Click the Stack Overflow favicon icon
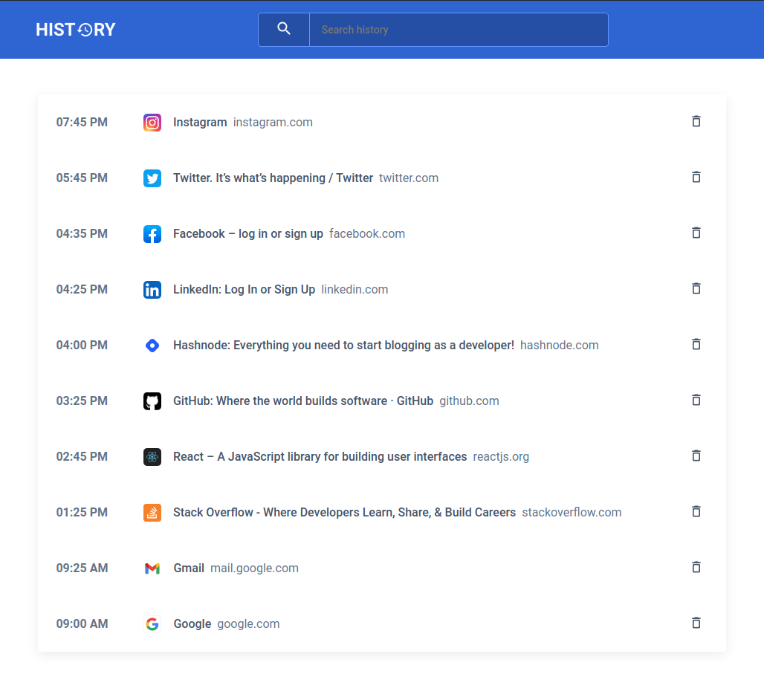The image size is (764, 700). [x=152, y=512]
